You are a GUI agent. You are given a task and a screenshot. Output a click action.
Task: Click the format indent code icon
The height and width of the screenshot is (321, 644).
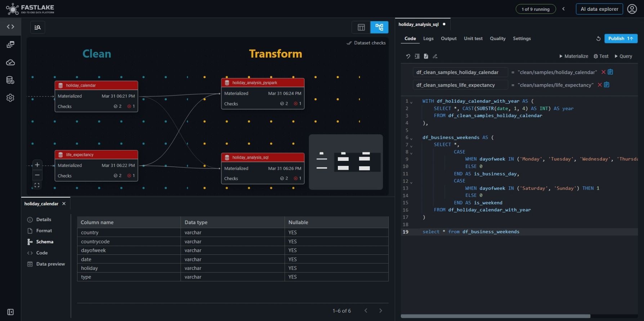(x=417, y=56)
